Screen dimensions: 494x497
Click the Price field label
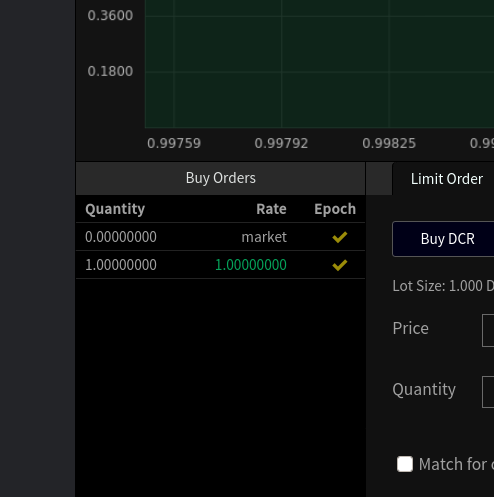410,328
